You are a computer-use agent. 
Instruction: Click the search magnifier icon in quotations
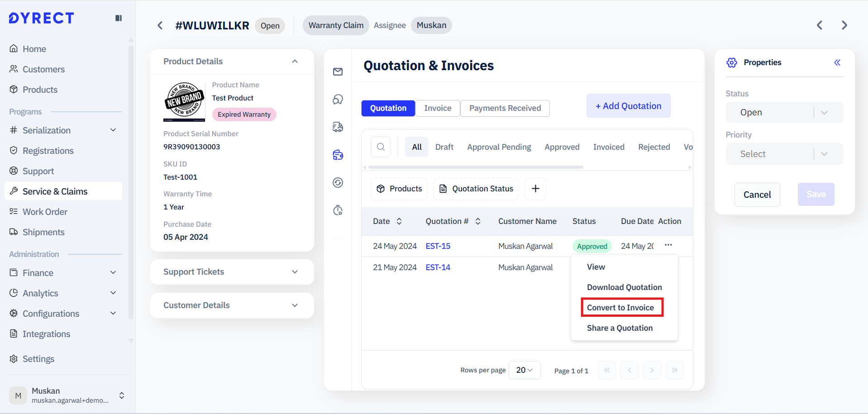click(381, 147)
